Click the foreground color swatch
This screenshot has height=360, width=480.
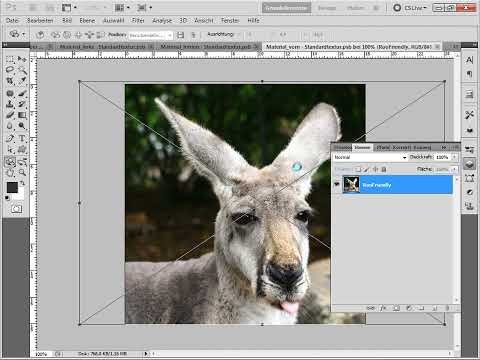coord(12,187)
